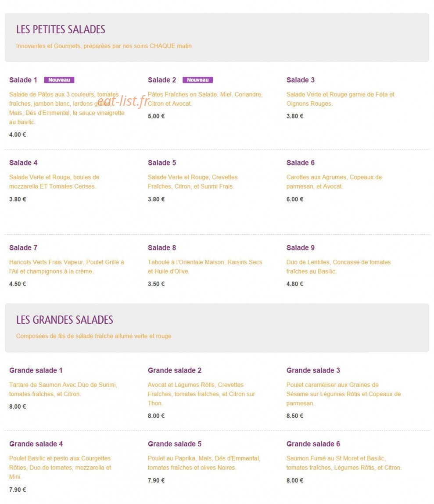Click the Salade 5 title
Screen dimensions: 434x504
(161, 163)
